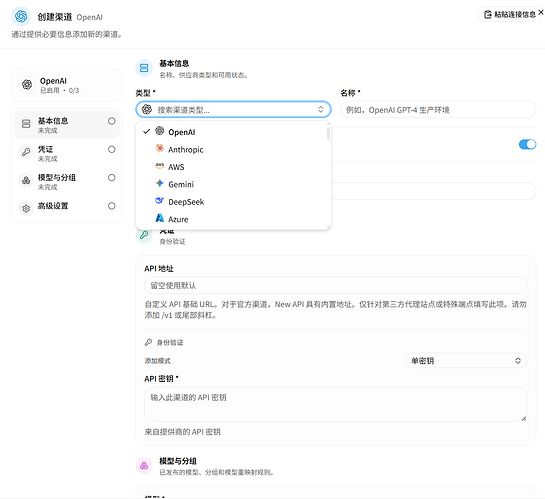
Task: Go to 基本信息 step in sidebar
Action: [67, 125]
